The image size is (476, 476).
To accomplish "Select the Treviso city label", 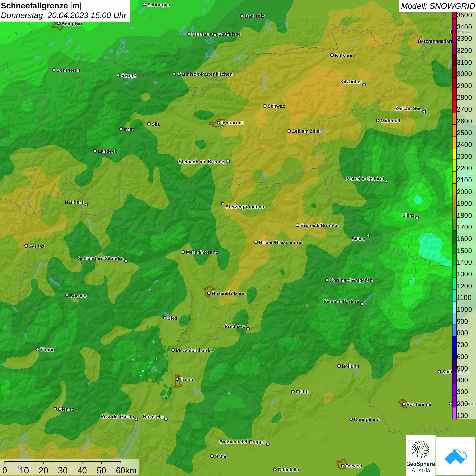I will pos(354,466).
